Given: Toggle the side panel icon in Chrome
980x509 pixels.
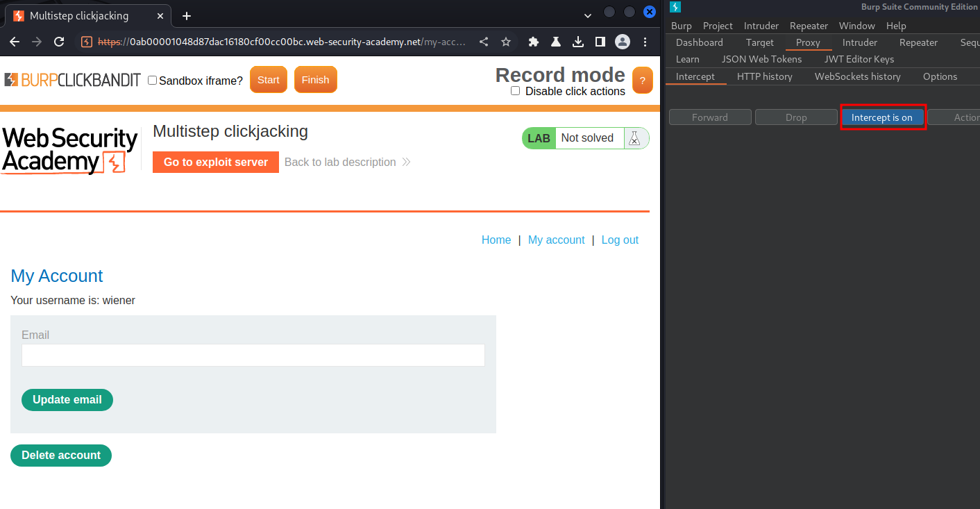Looking at the screenshot, I should tap(600, 42).
